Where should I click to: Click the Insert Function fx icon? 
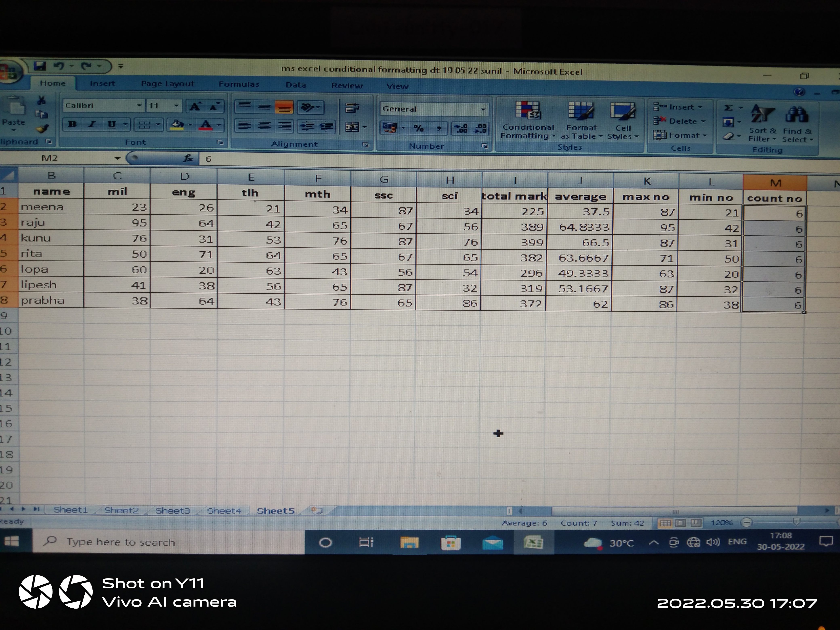(x=188, y=158)
